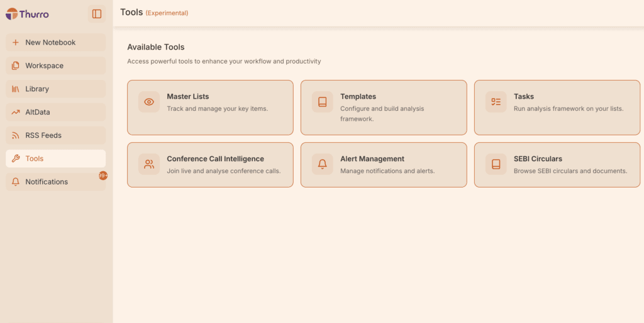644x323 pixels.
Task: Go to Workspace in the sidebar
Action: (x=56, y=65)
